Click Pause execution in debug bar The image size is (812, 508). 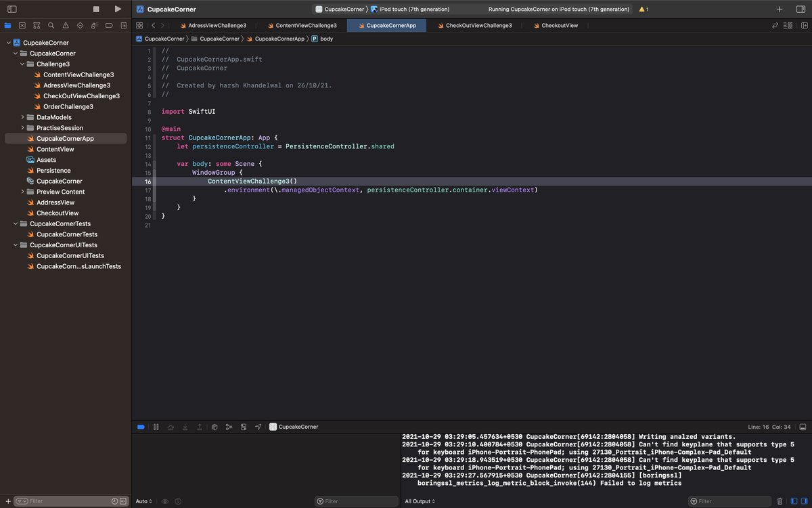coord(156,427)
